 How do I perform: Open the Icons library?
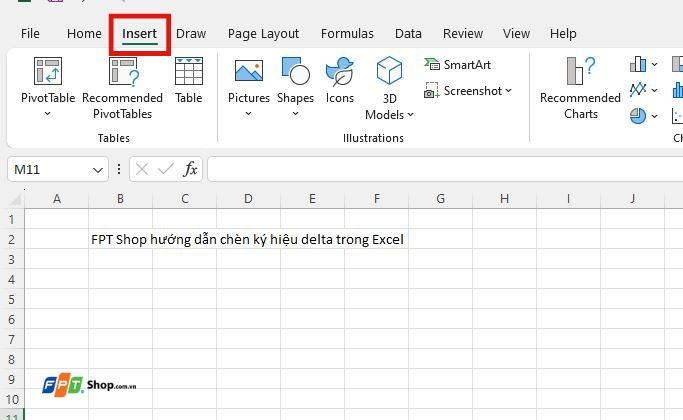[x=340, y=81]
